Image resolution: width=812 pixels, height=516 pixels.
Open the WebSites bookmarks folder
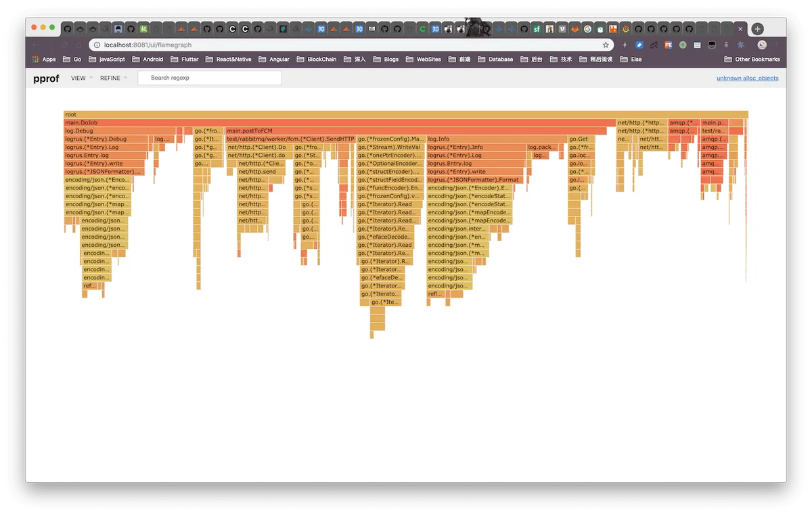424,60
